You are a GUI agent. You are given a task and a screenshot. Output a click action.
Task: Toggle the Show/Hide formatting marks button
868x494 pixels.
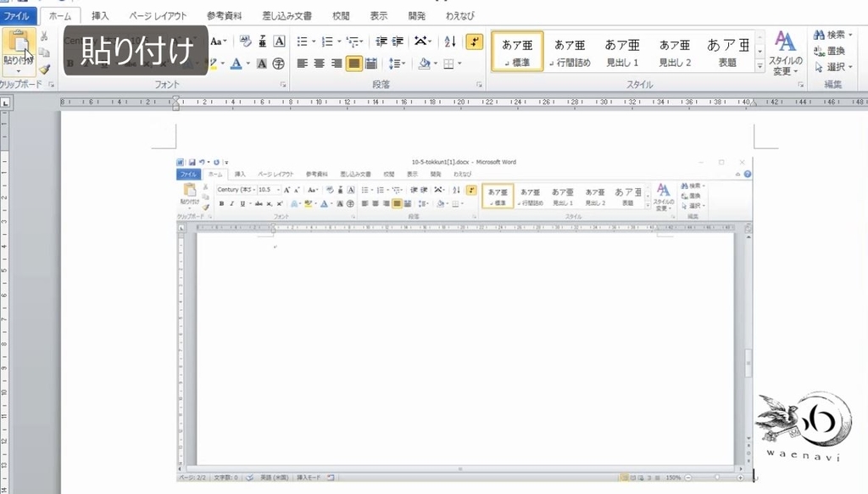tap(474, 41)
